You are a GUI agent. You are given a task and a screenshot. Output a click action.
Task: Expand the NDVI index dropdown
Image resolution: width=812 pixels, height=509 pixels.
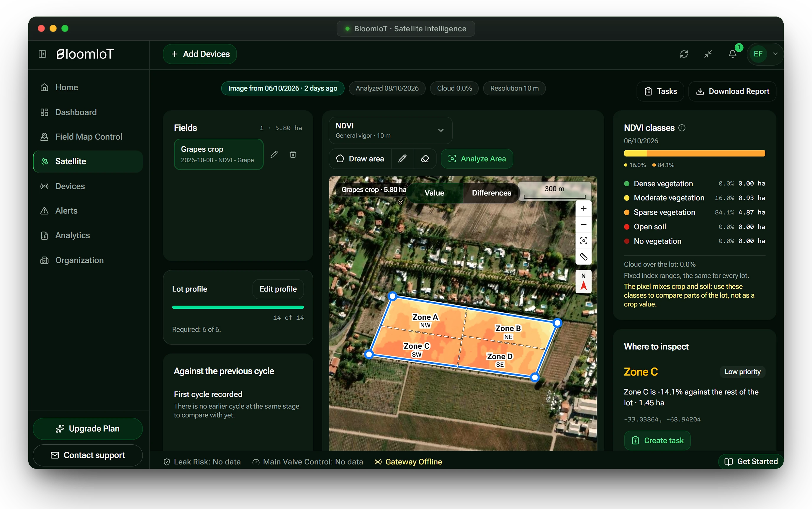[x=391, y=130]
